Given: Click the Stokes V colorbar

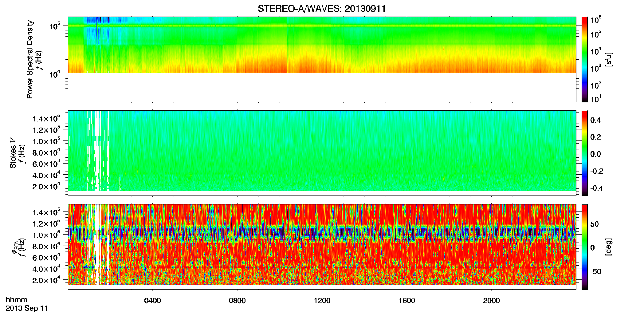Looking at the screenshot, I should click(585, 153).
